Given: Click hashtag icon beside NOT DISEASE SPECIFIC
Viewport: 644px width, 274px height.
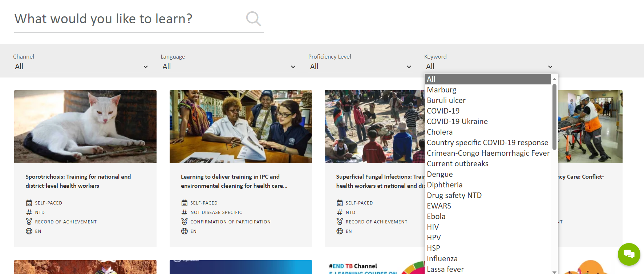Looking at the screenshot, I should click(185, 212).
